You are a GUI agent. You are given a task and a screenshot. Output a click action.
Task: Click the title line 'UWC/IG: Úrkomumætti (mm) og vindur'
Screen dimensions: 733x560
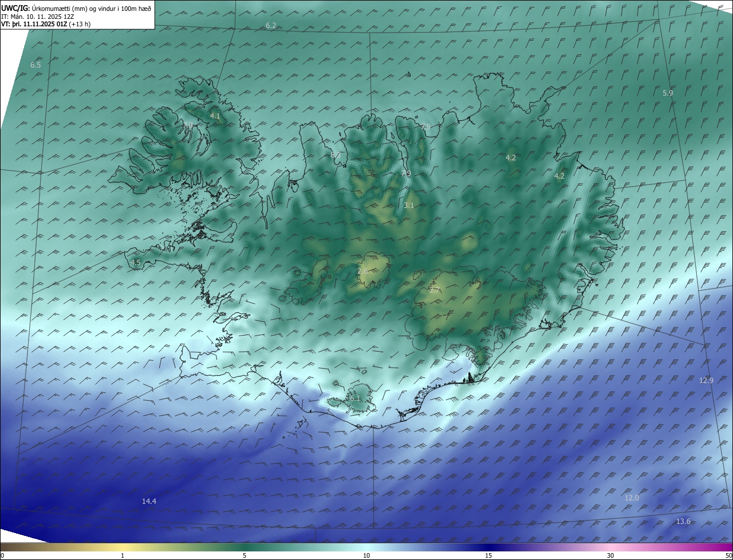click(x=76, y=8)
